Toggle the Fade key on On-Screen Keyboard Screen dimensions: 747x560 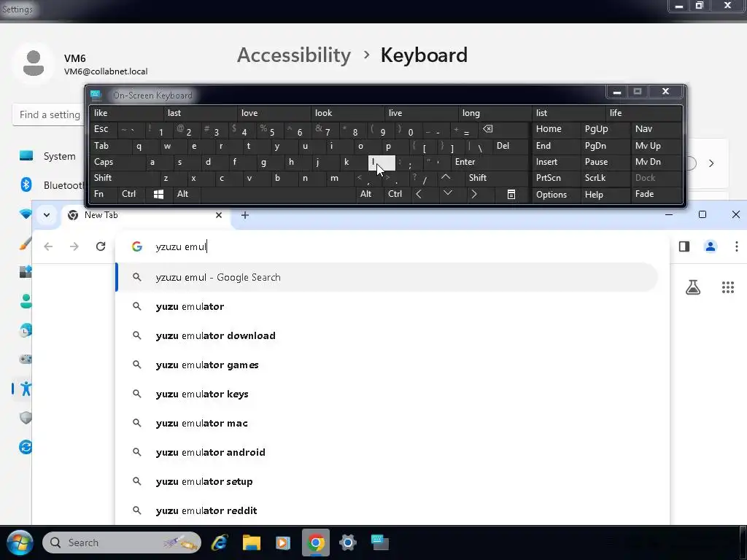(657, 194)
